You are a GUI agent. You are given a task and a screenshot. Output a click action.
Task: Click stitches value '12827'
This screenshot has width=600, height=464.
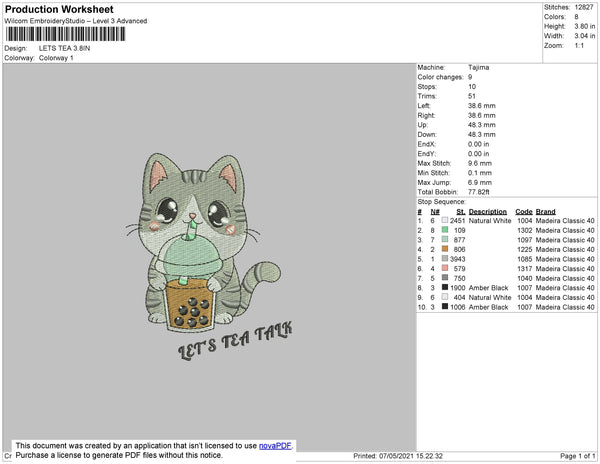[584, 7]
